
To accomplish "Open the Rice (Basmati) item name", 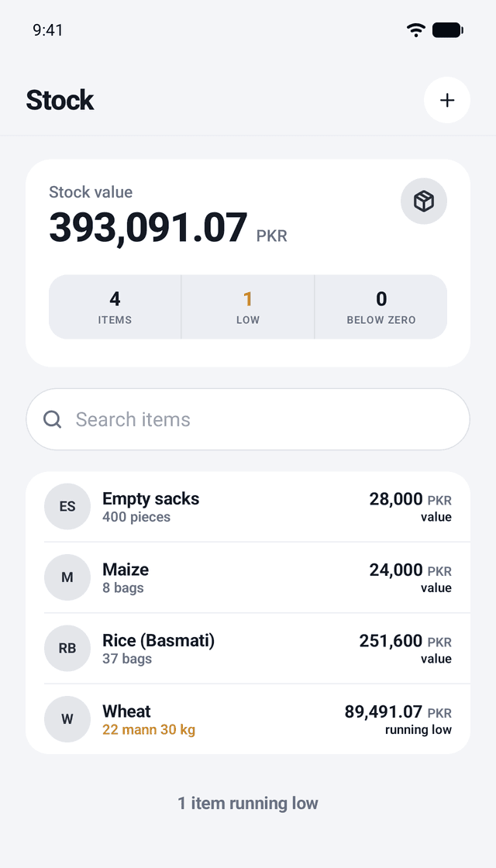I will [x=158, y=640].
